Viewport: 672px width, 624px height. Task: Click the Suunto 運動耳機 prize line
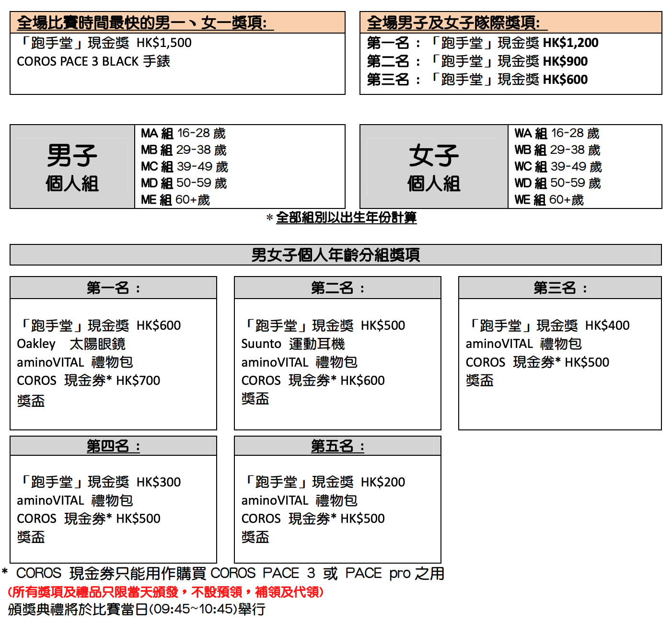[293, 344]
